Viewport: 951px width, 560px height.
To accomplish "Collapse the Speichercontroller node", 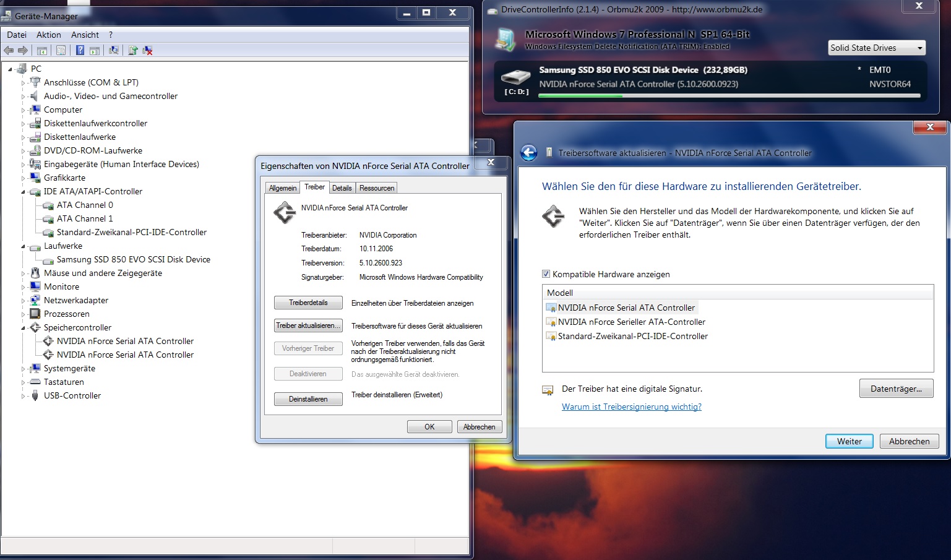I will [x=24, y=327].
